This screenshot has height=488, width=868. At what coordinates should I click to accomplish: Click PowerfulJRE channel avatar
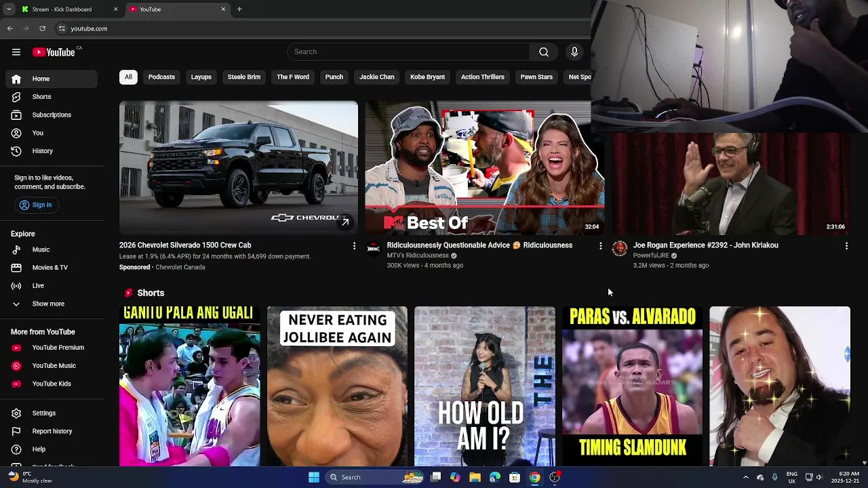tap(620, 249)
